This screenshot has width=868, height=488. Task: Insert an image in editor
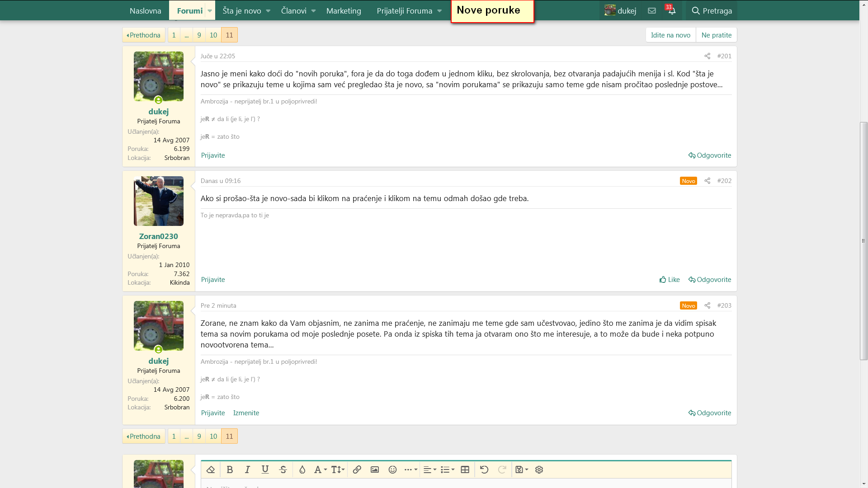(375, 469)
